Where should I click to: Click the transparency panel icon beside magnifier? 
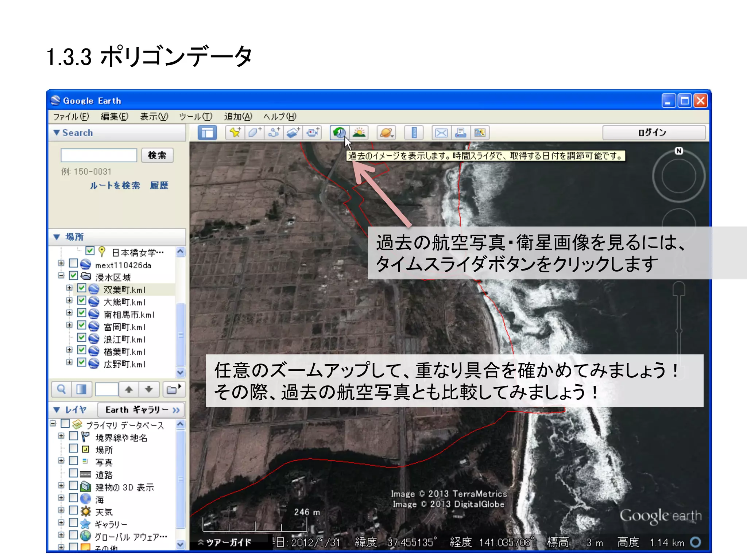[81, 389]
